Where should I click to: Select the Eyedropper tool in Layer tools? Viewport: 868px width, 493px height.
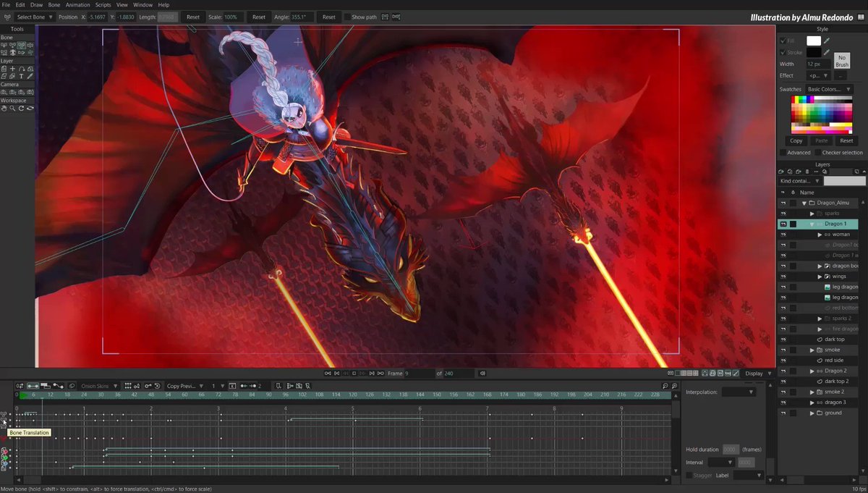coord(30,77)
